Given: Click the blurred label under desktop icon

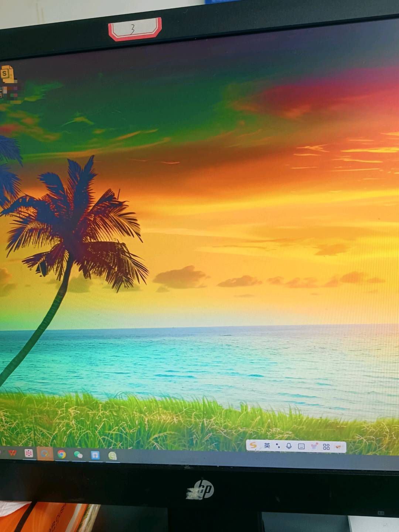Looking at the screenshot, I should tap(10, 92).
